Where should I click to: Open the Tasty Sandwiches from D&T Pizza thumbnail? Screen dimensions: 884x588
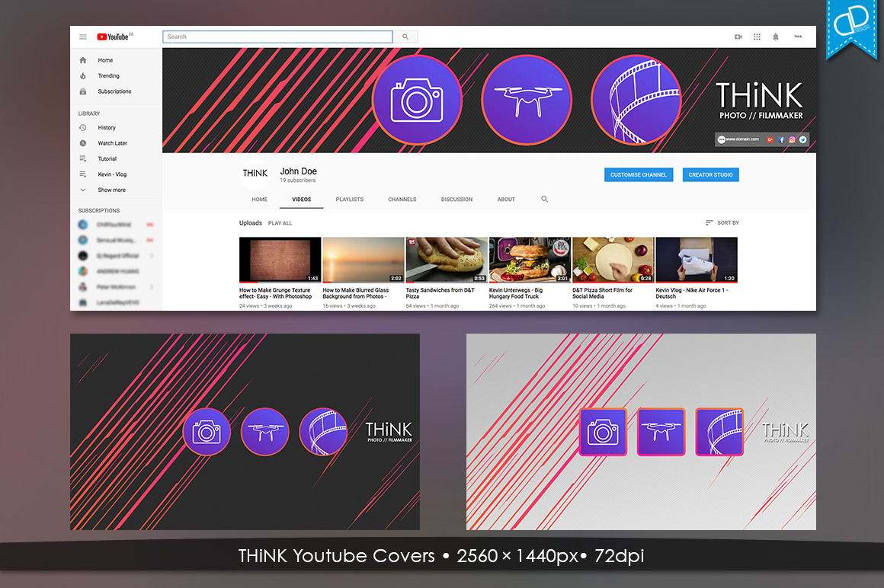[x=446, y=258]
